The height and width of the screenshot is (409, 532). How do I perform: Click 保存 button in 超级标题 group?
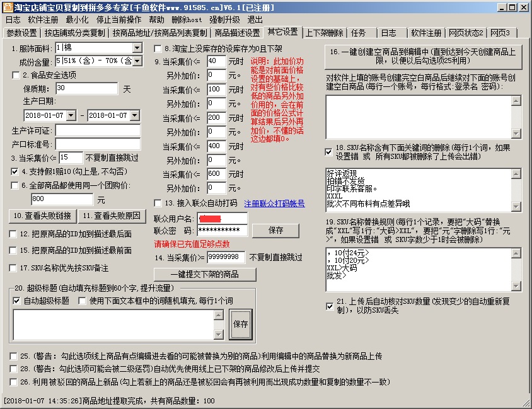tap(241, 324)
